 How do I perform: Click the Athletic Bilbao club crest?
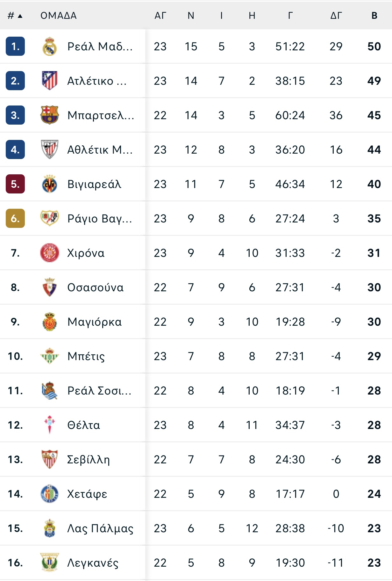[x=50, y=149]
